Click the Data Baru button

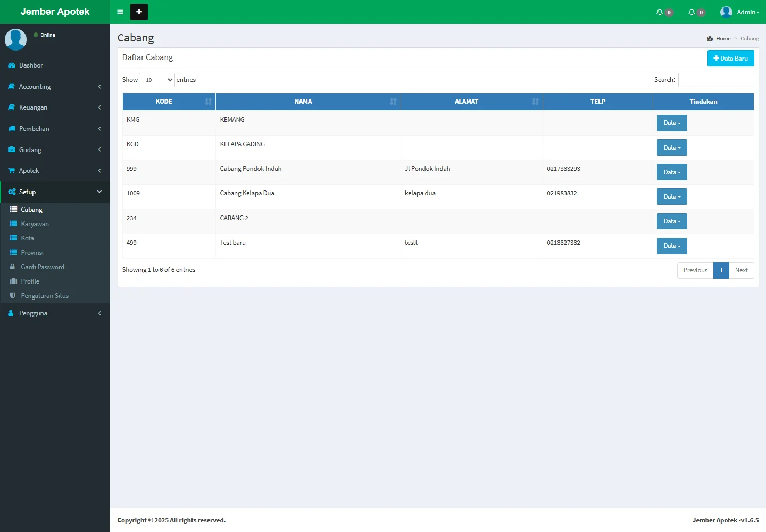730,59
